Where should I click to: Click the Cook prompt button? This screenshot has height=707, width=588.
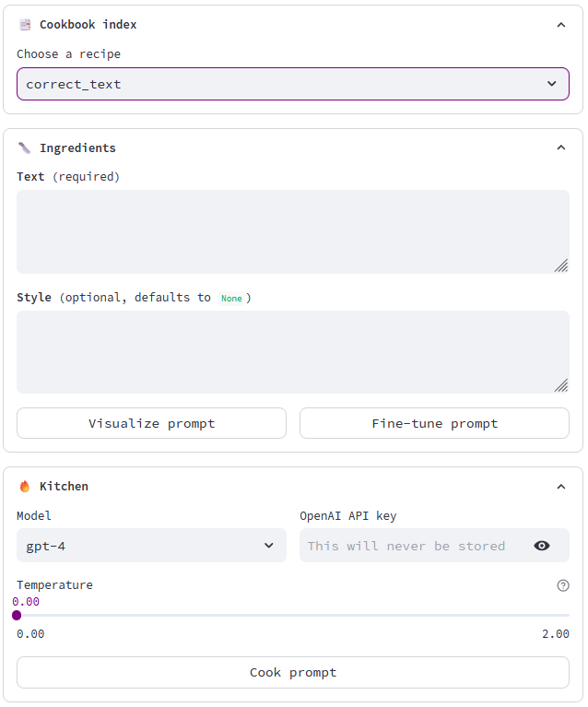293,672
